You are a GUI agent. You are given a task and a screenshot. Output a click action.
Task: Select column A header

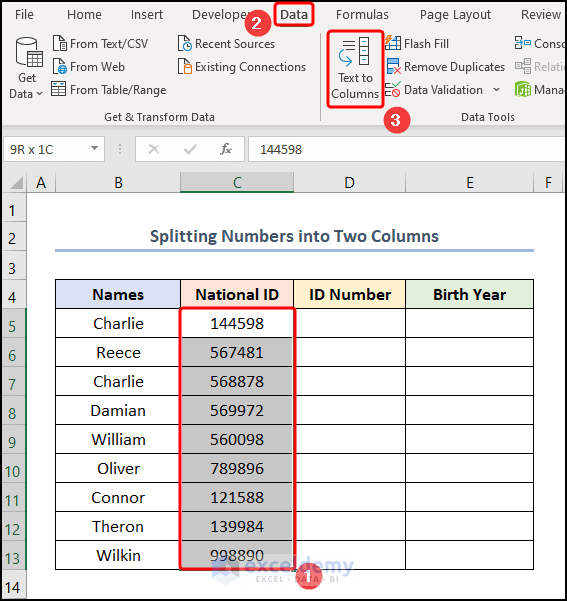coord(41,182)
